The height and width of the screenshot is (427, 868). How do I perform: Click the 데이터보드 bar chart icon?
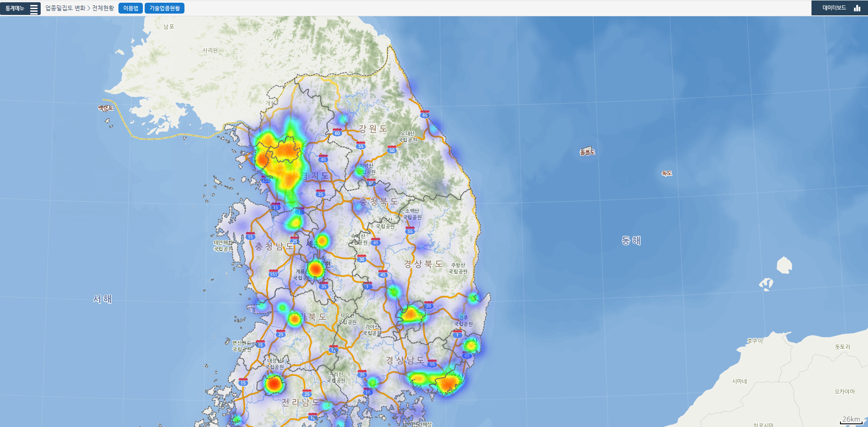pos(857,8)
